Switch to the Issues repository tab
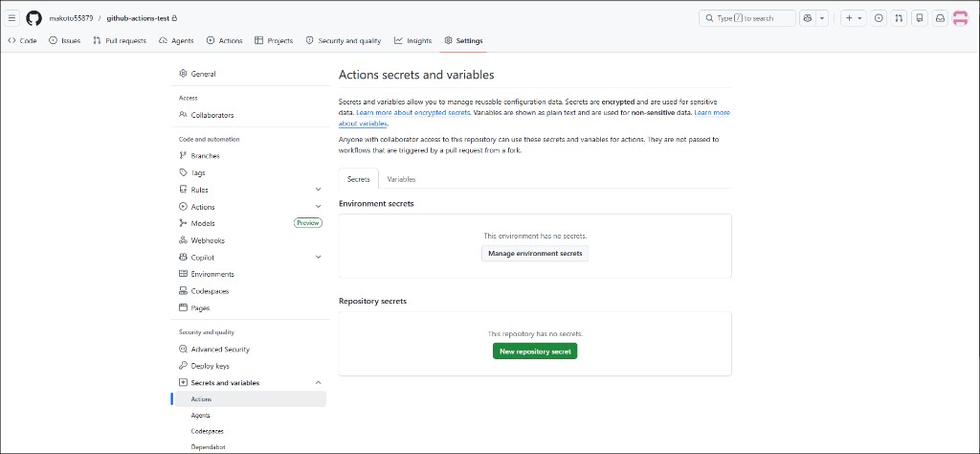 (x=65, y=40)
